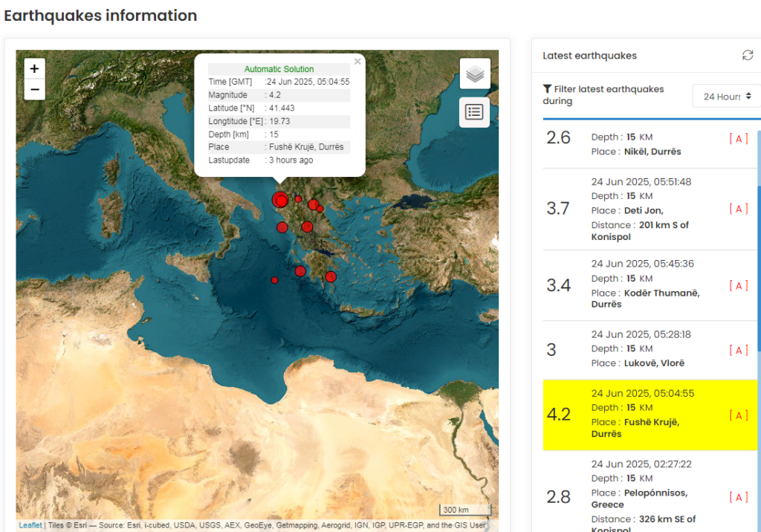Select the magnitude 3.7 Deti Jon earthquake

(x=647, y=209)
